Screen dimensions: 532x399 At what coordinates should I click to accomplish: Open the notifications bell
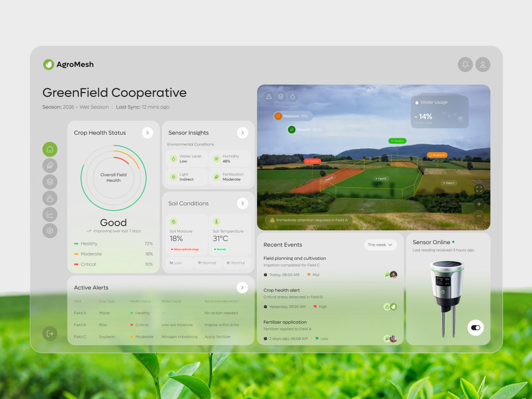465,64
